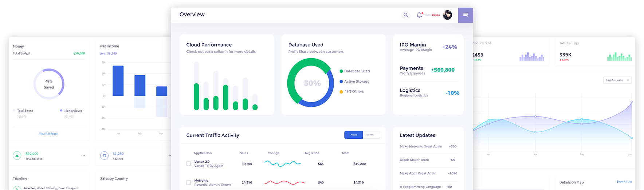Open Total Revenue three-dot options menu
This screenshot has height=190, width=644.
click(83, 155)
